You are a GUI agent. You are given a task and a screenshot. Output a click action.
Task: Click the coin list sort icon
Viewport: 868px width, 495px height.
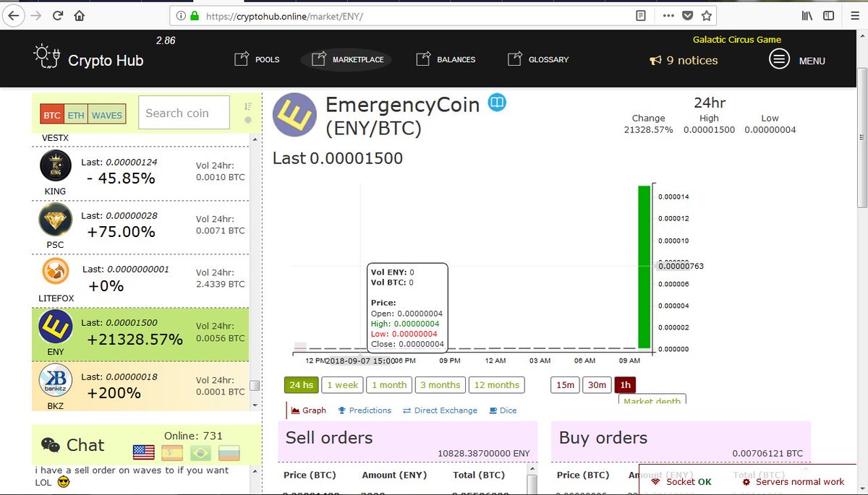coord(248,106)
